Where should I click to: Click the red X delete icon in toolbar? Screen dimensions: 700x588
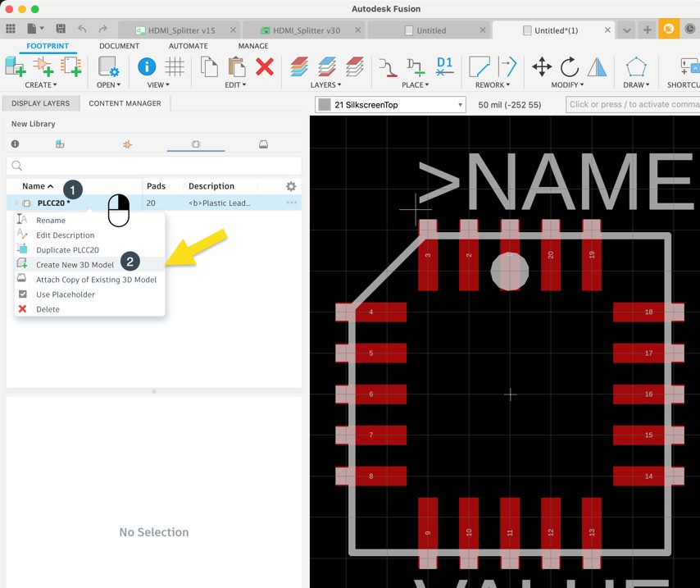coord(264,66)
